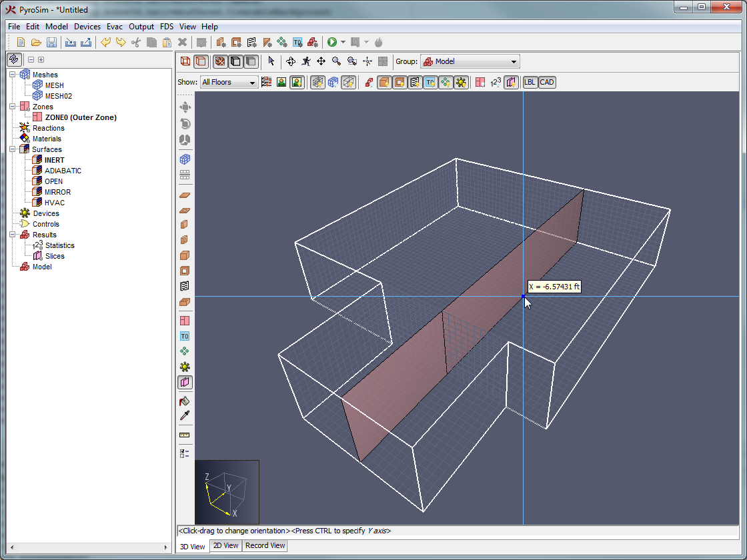
Task: Activate the Orbit navigation tool
Action: (291, 61)
